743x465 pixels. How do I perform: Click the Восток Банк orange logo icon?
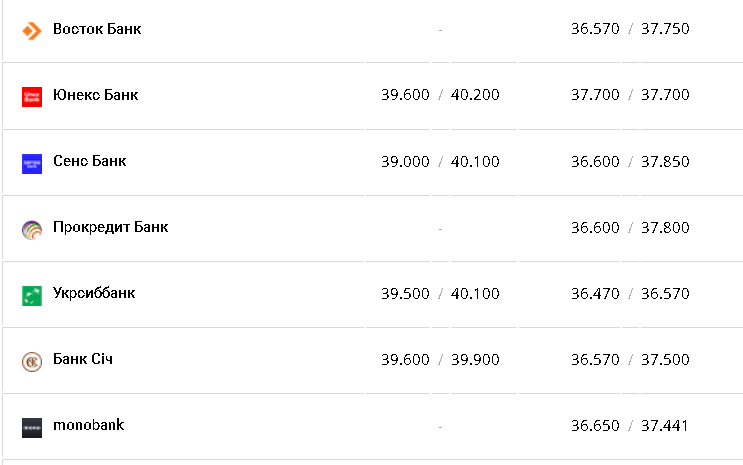tap(32, 30)
